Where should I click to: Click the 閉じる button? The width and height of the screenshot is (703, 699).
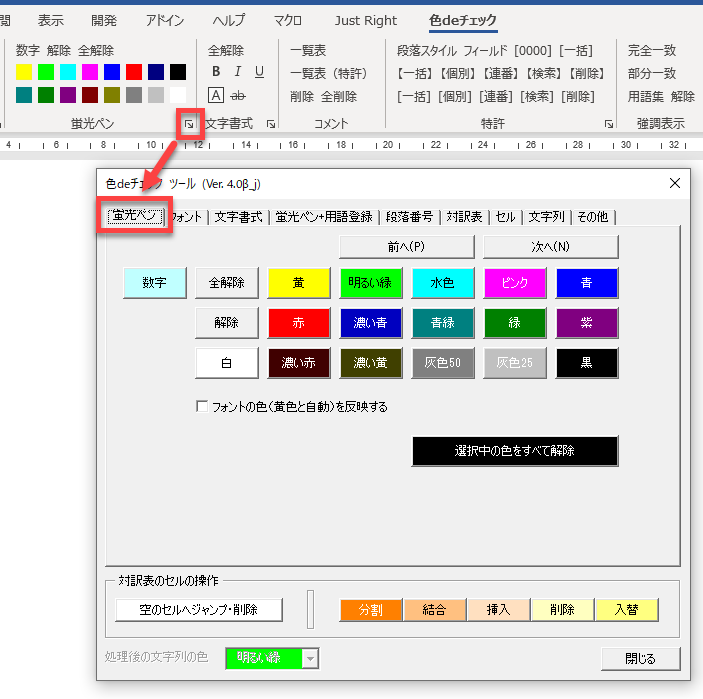(x=640, y=659)
